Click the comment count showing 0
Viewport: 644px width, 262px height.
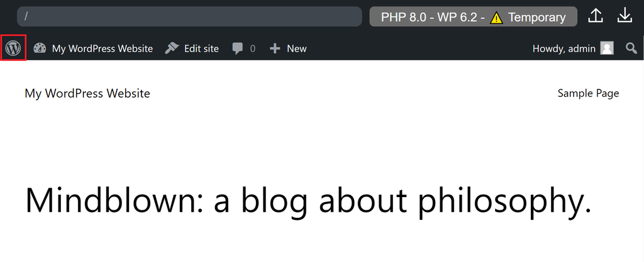tap(253, 48)
